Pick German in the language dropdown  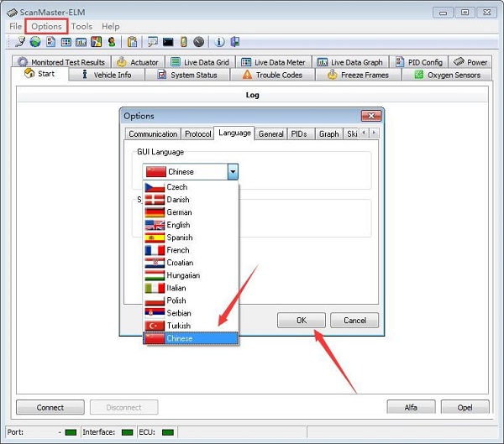point(179,212)
